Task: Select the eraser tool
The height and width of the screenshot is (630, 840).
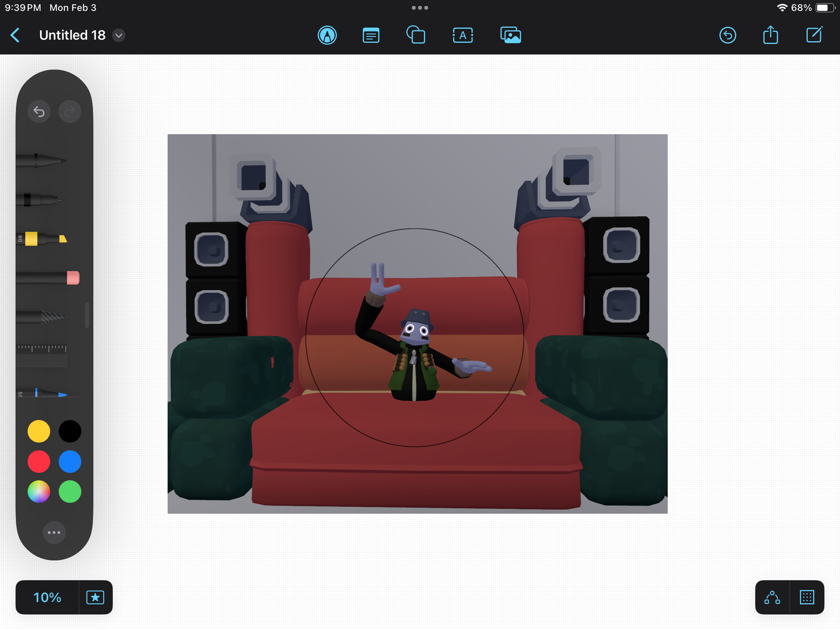Action: pyautogui.click(x=48, y=278)
